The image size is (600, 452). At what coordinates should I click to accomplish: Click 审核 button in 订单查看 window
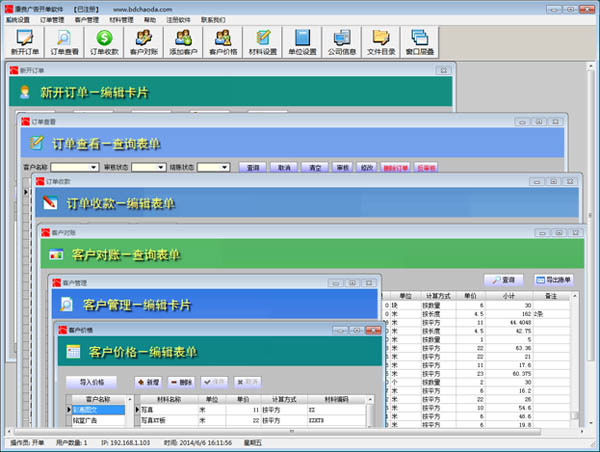342,168
